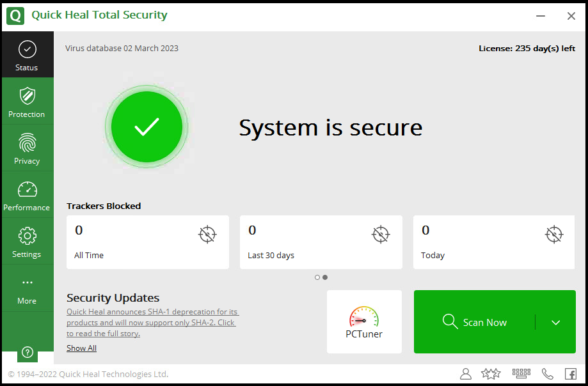Open the Facebook page icon
Screen dimensions: 588x386
(570, 374)
